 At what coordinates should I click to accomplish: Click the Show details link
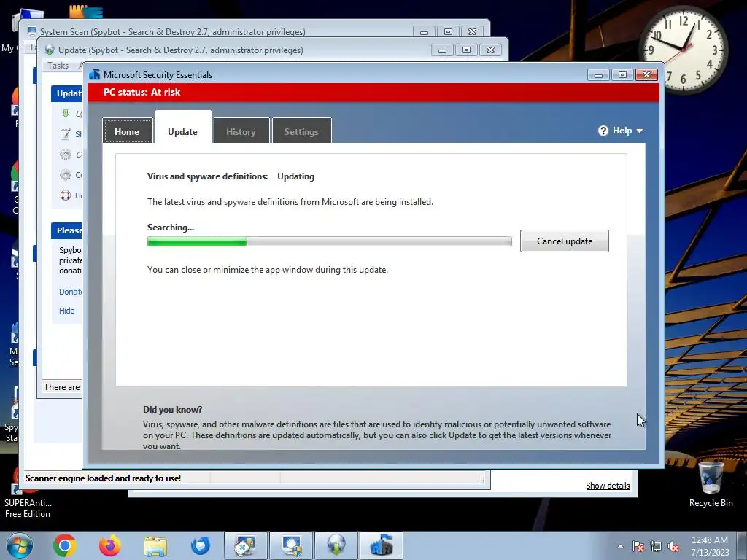(x=608, y=486)
